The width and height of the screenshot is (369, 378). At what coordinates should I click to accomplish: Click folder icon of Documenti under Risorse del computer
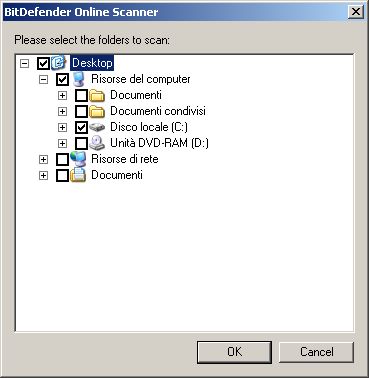click(97, 95)
